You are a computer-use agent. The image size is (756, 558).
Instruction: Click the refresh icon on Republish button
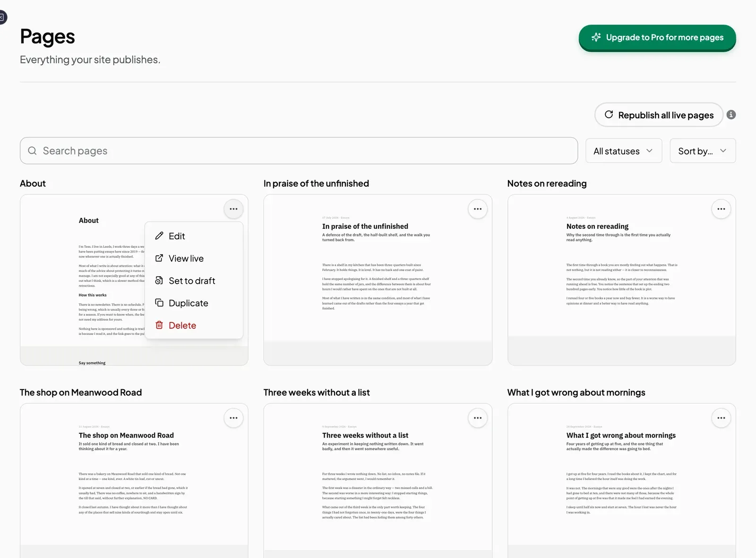(x=609, y=114)
